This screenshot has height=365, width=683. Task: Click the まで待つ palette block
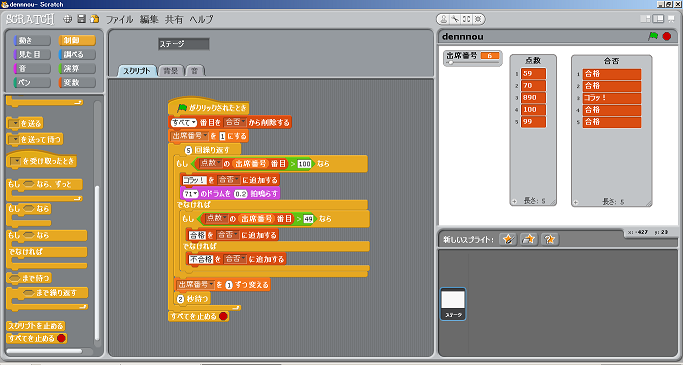click(x=29, y=278)
